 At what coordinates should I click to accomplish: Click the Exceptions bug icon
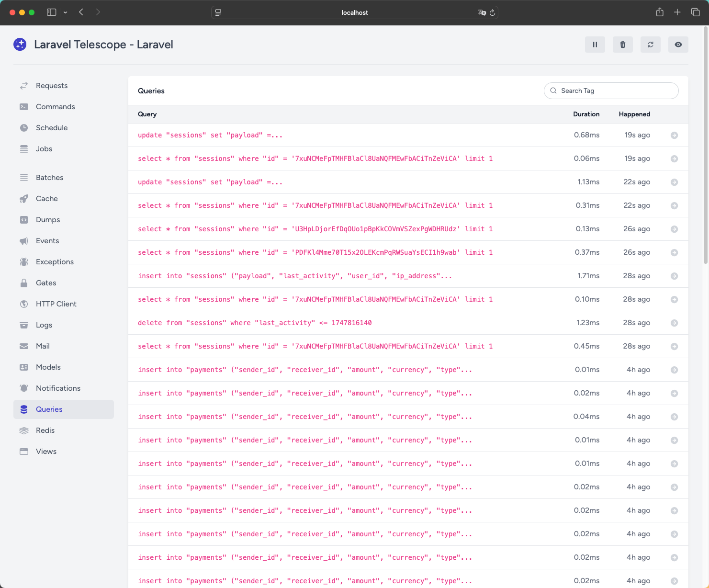(x=24, y=262)
